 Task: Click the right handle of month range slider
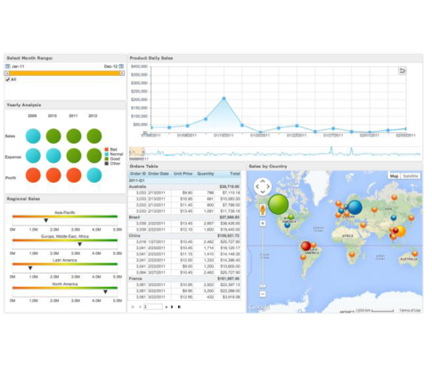(x=122, y=73)
